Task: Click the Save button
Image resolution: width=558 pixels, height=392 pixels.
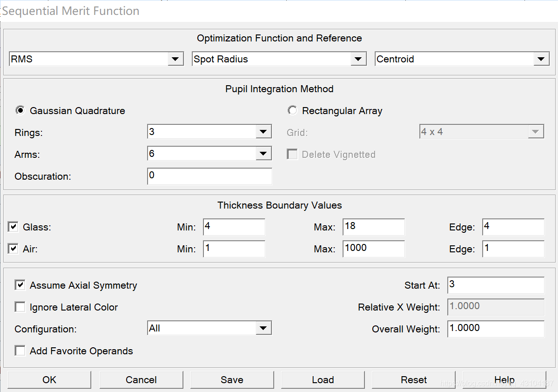Action: (232, 380)
